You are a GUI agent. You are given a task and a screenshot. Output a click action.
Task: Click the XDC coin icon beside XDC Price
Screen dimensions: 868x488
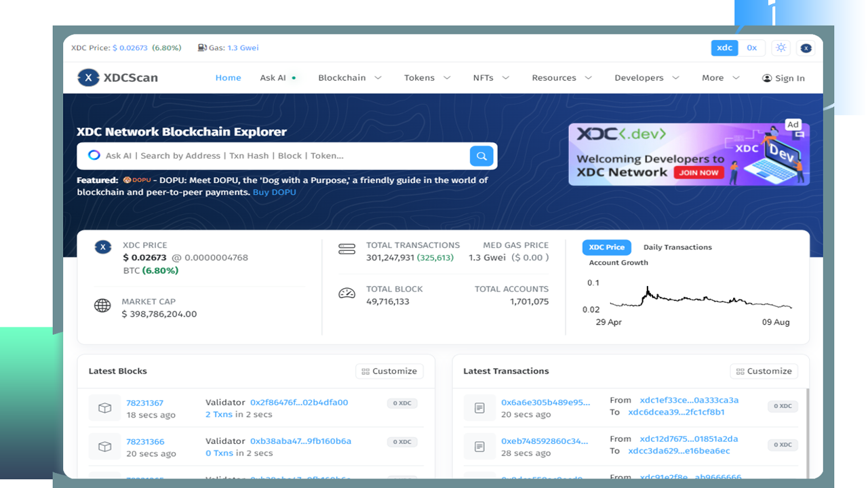102,247
